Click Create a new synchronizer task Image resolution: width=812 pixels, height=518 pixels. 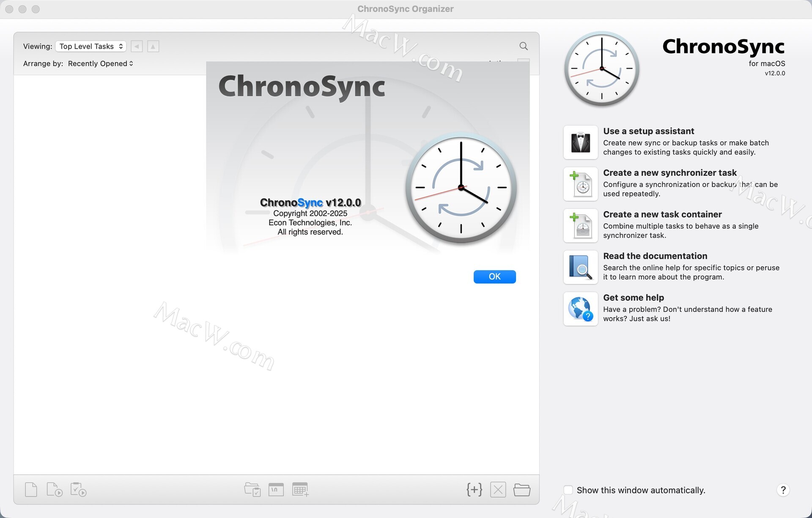[669, 173]
